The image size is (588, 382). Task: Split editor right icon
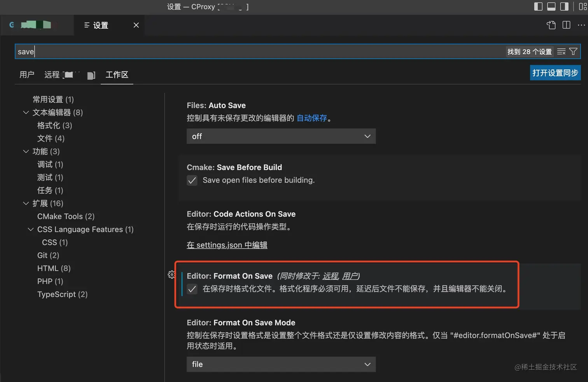coord(567,25)
